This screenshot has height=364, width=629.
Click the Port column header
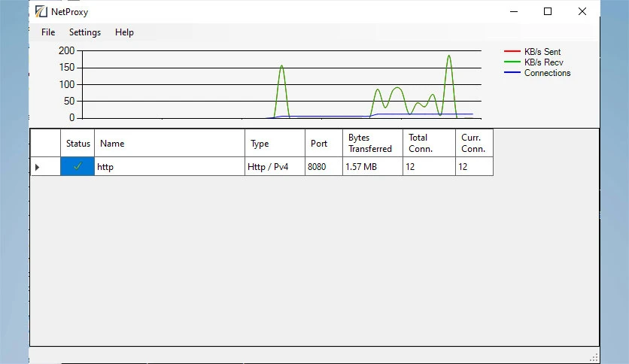click(324, 143)
